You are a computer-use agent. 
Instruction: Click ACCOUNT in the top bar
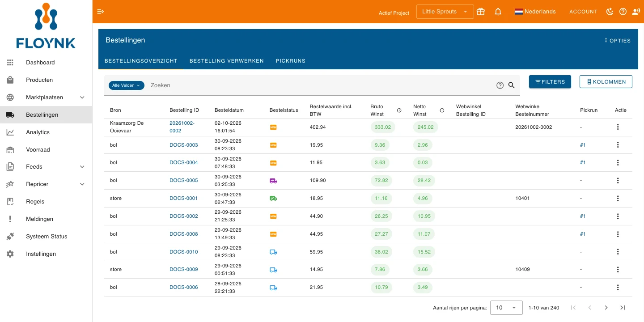tap(583, 12)
